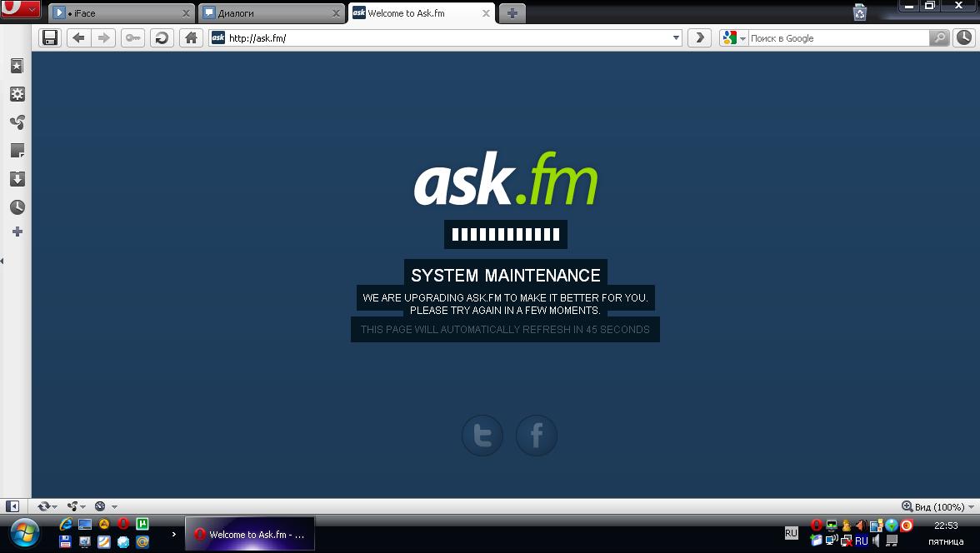Close the Диалоги tab
This screenshot has height=553, width=980.
tap(337, 13)
